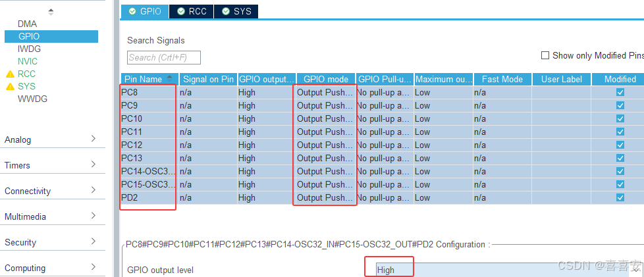Sort by Signal on Pin column header
Screen dimensions: 644x277
click(x=208, y=79)
